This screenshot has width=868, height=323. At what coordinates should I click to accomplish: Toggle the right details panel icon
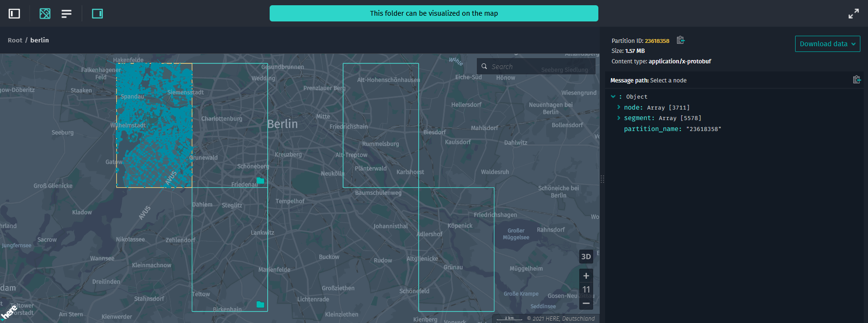click(x=97, y=13)
